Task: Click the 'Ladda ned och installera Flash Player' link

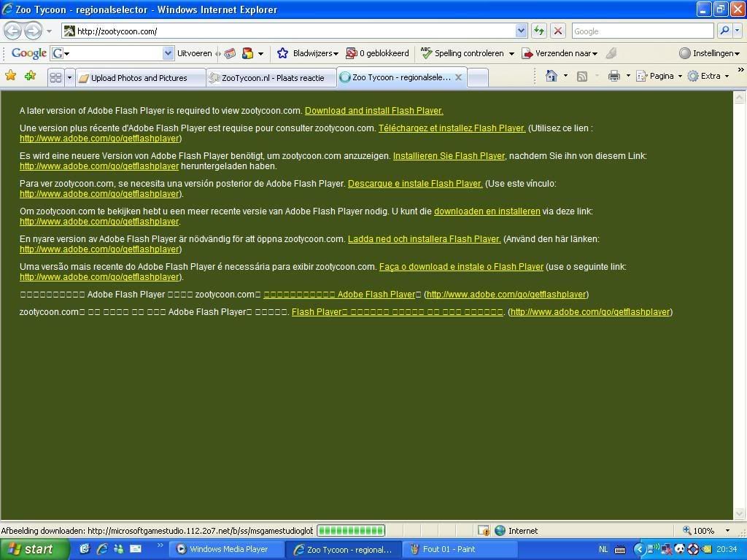Action: [x=424, y=239]
